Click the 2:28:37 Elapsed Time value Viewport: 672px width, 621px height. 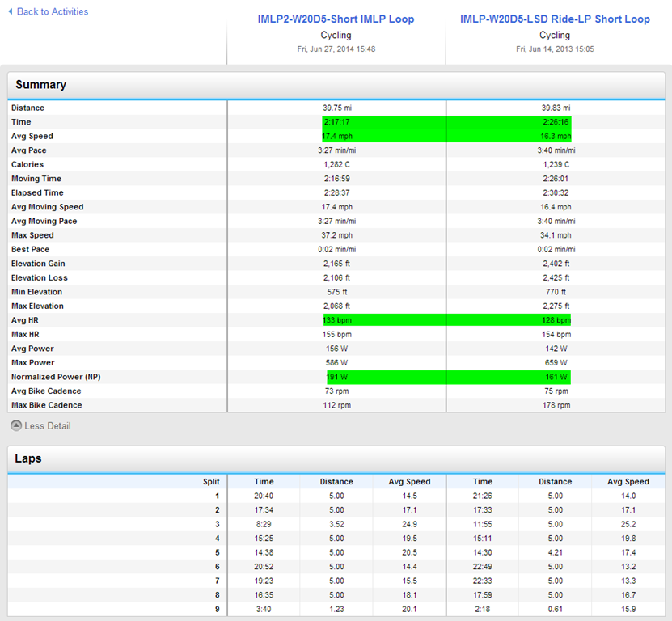(336, 193)
